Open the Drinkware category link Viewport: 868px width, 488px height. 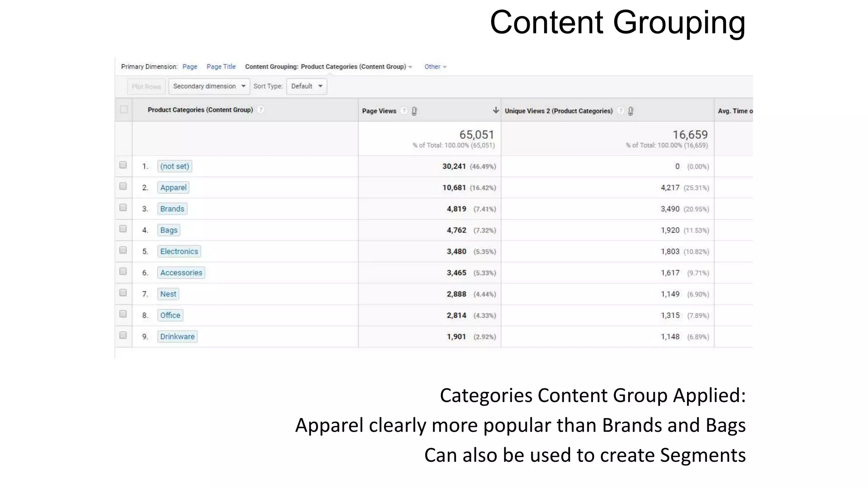[x=177, y=337]
